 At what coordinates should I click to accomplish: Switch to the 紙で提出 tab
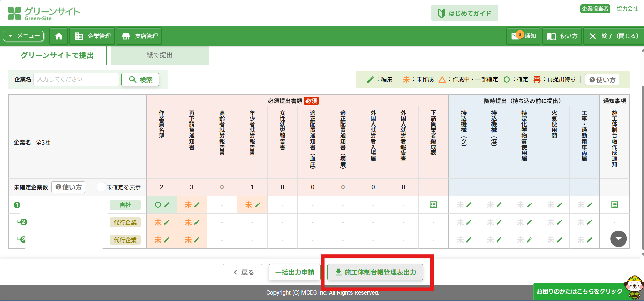[x=159, y=55]
